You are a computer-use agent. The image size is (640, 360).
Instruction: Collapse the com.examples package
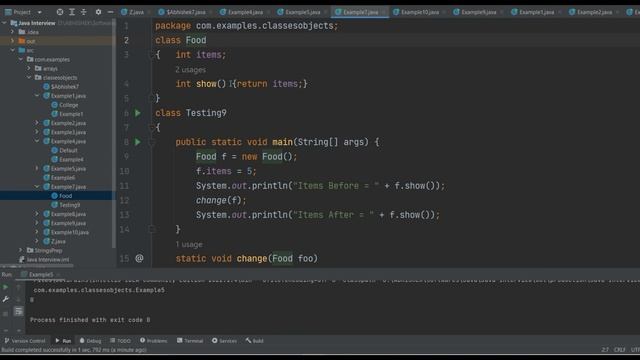(21, 59)
